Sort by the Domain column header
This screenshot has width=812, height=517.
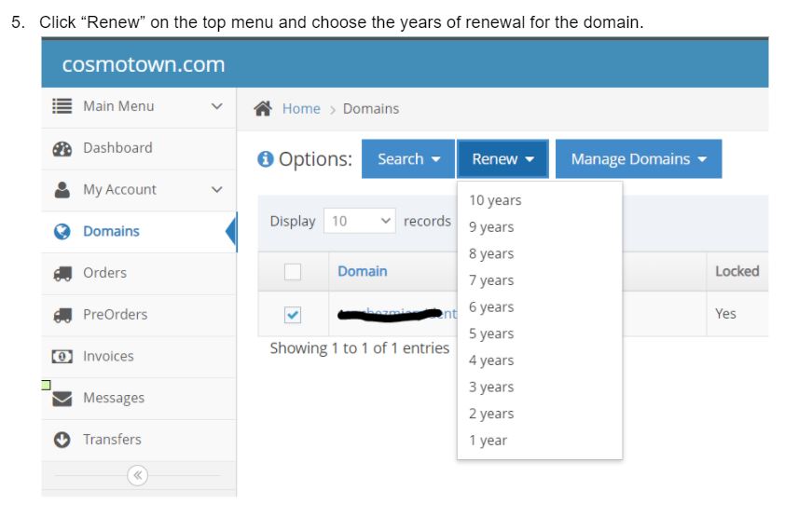point(363,271)
